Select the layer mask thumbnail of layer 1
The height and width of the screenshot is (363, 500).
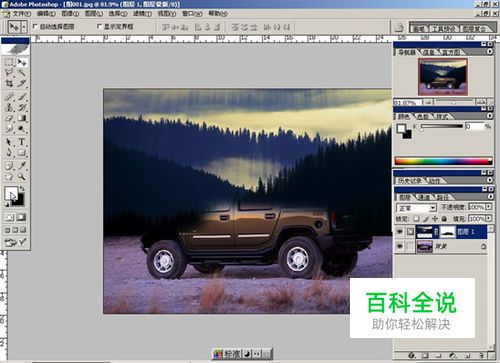pos(448,231)
